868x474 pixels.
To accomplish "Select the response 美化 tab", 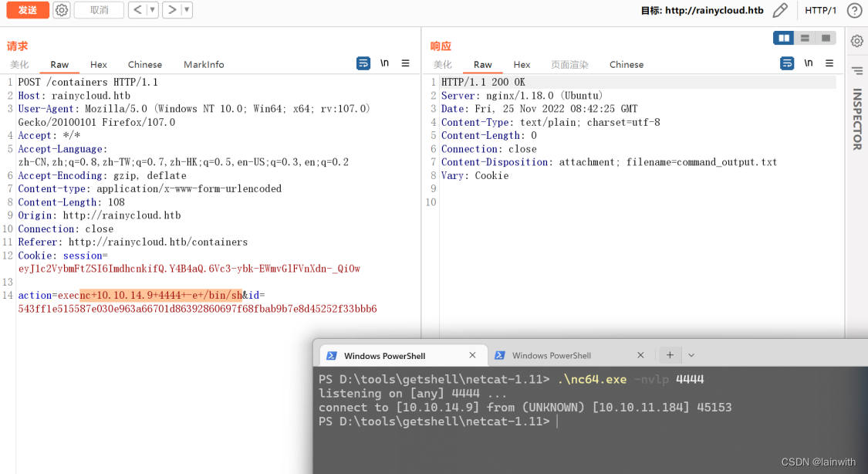I will click(x=443, y=64).
